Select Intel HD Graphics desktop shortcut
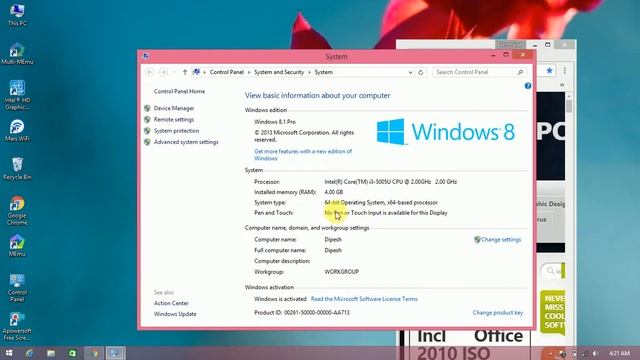Image resolution: width=640 pixels, height=360 pixels. tap(17, 95)
